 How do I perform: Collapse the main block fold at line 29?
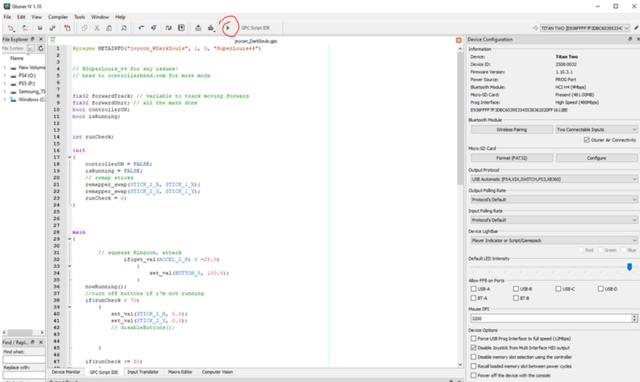tap(69, 239)
